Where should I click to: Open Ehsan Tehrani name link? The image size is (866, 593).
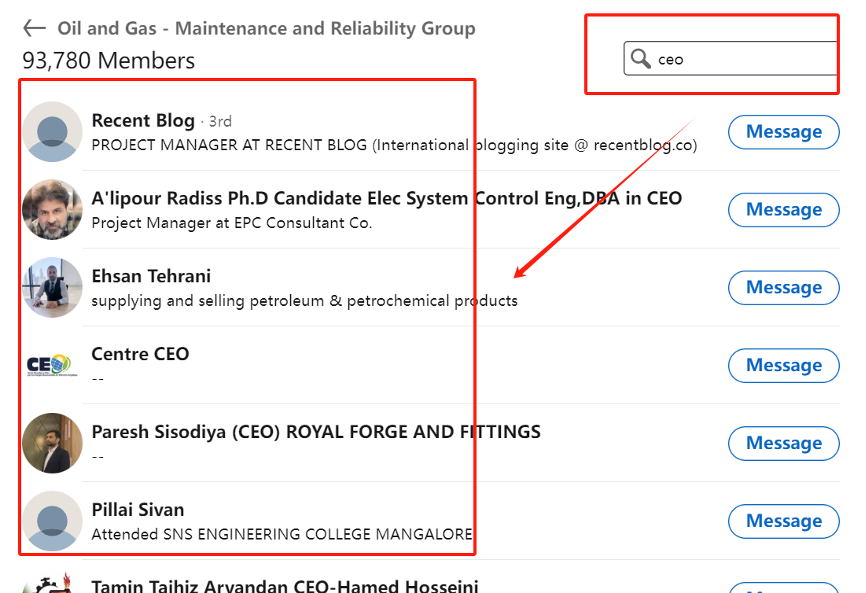point(151,276)
